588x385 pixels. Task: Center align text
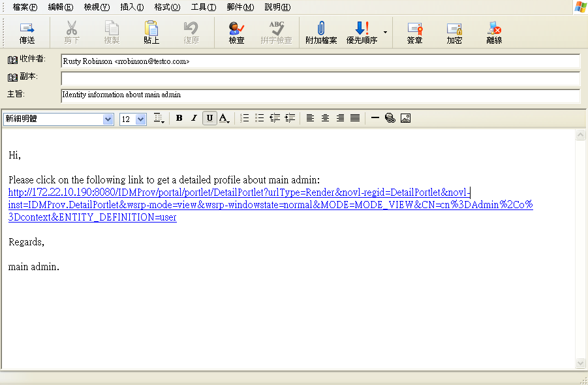325,118
